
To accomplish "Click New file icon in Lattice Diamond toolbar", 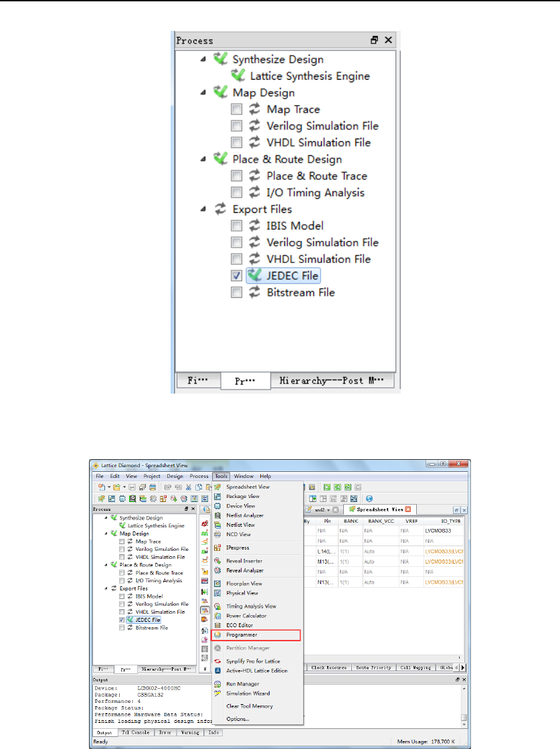I will coord(101,487).
